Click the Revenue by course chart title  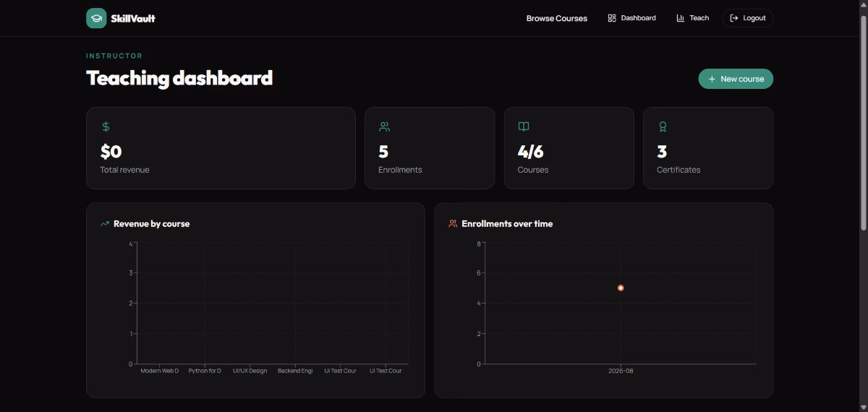[151, 224]
